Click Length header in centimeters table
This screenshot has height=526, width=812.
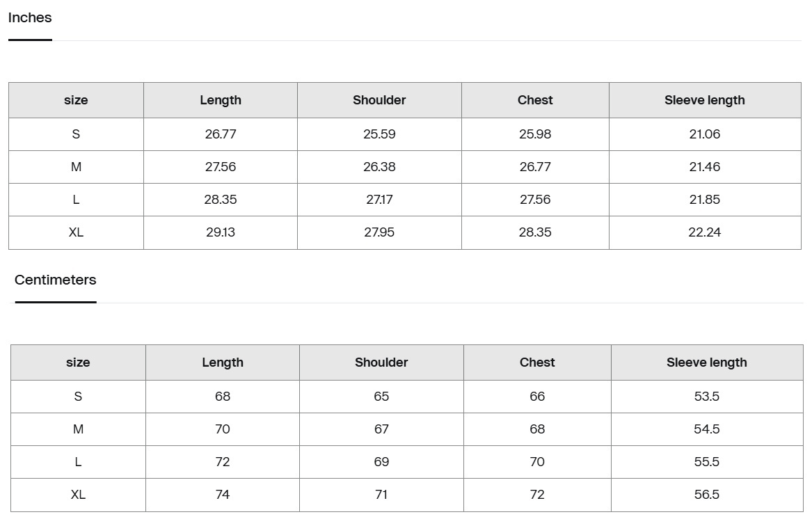pyautogui.click(x=223, y=362)
